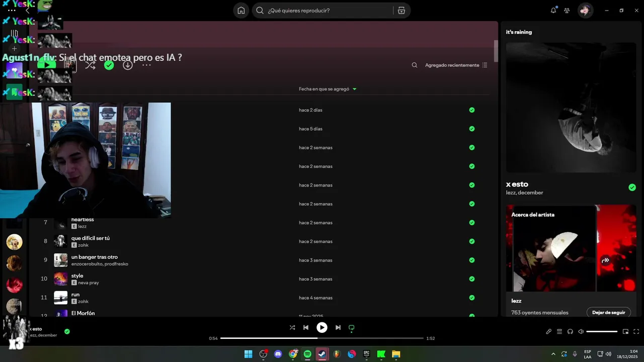Open the miniplayer icon
The image size is (644, 362).
coord(625,331)
